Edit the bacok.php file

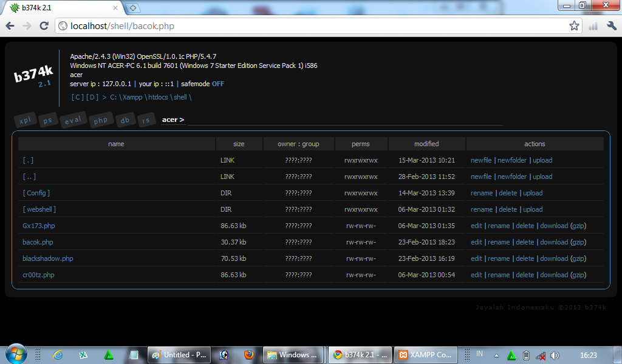click(x=476, y=241)
